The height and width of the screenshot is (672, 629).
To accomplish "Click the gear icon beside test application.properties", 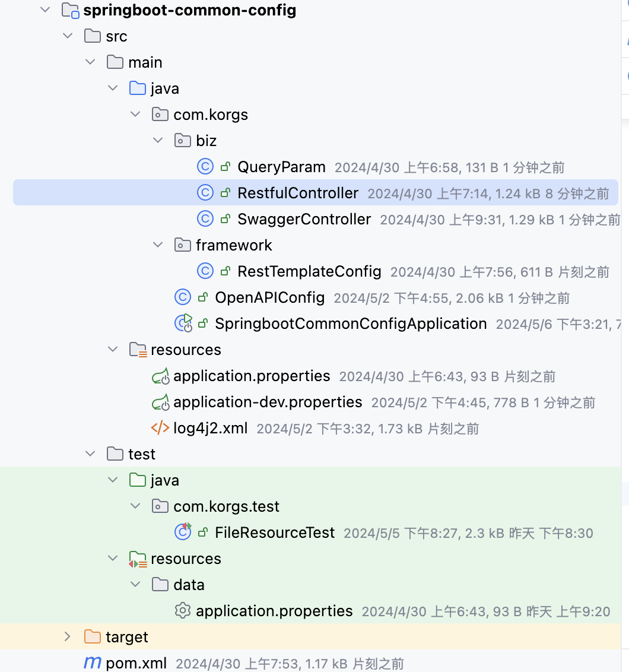I will (x=182, y=610).
